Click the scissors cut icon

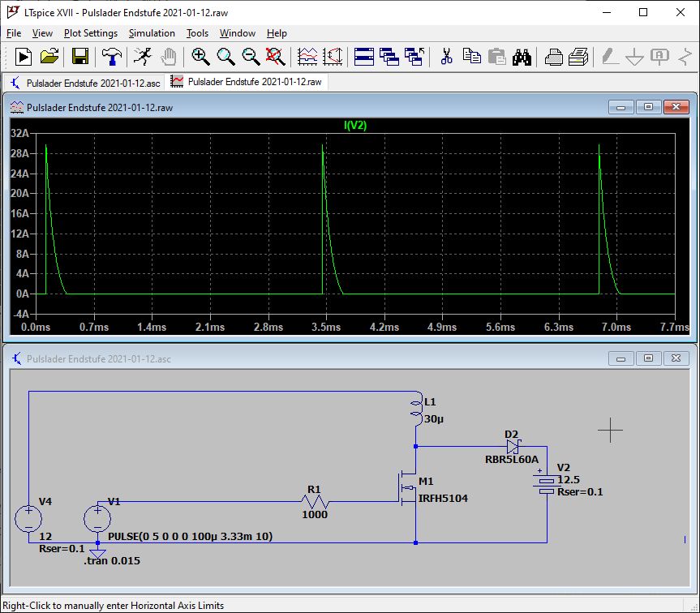(445, 57)
